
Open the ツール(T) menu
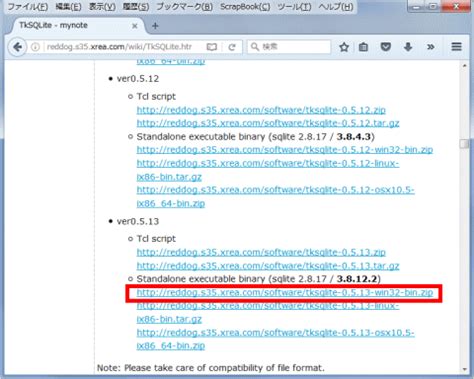tap(294, 7)
